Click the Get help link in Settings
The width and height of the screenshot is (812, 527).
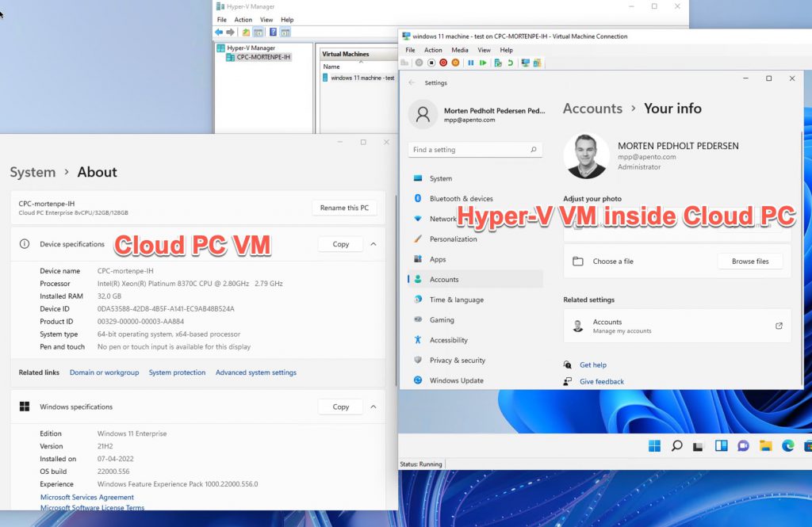click(593, 365)
